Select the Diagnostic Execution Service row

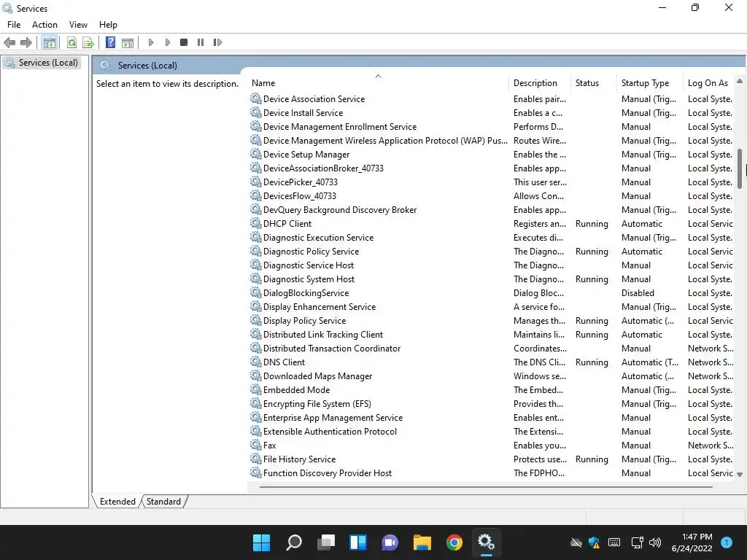492,237
